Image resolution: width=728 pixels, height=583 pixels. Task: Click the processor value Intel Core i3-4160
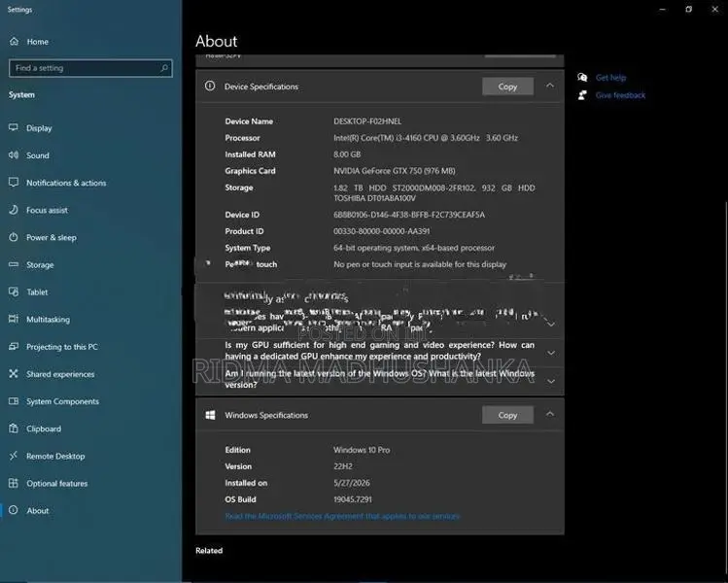click(426, 138)
